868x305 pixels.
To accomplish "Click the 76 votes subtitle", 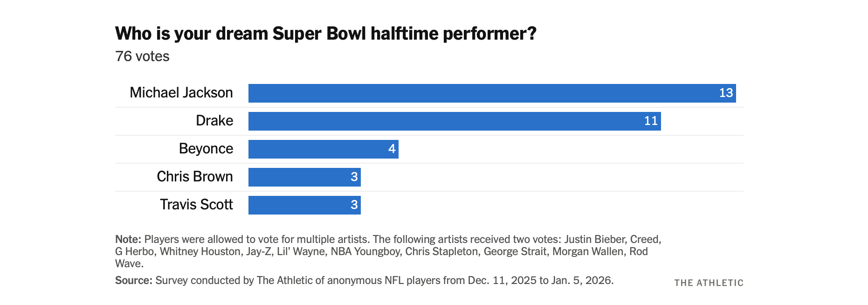I will pos(142,56).
